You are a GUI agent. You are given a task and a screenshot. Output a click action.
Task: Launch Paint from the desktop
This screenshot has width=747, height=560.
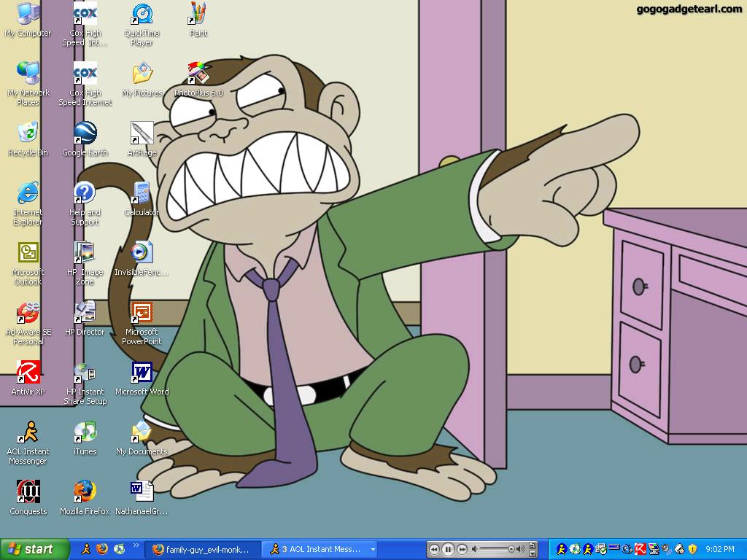[198, 20]
